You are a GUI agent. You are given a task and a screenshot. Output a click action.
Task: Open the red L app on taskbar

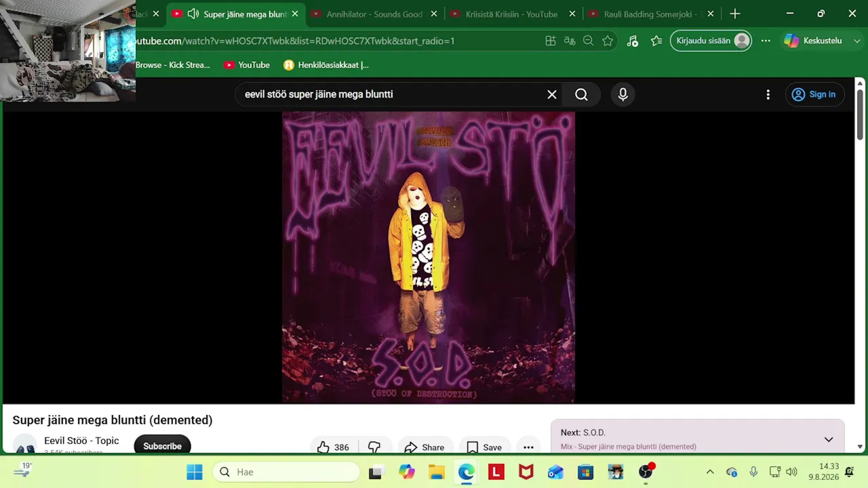496,472
